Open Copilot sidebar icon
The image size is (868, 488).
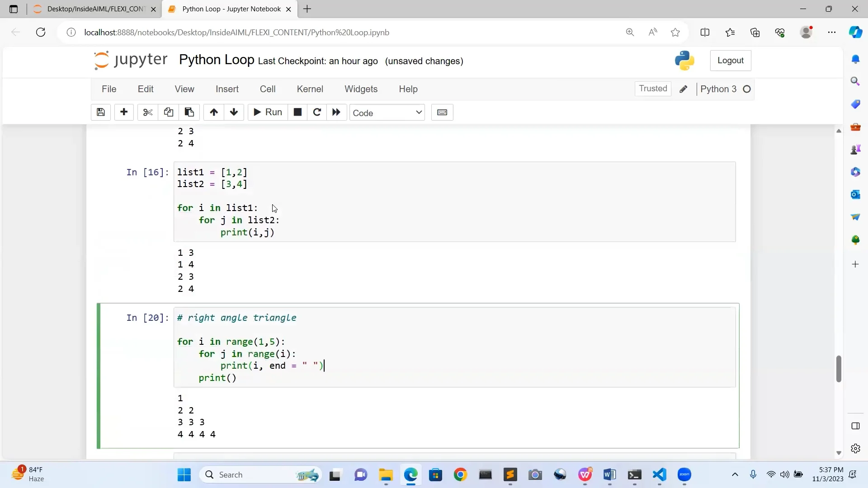(x=855, y=32)
